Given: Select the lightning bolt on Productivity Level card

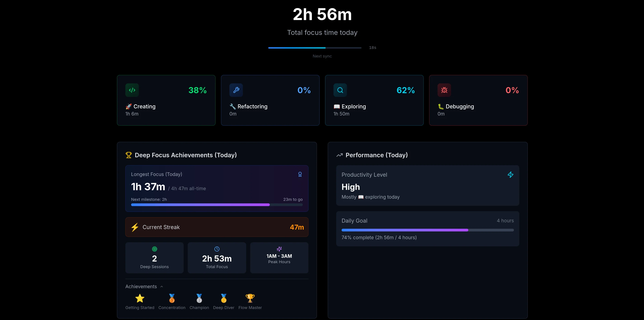Looking at the screenshot, I should click(510, 175).
